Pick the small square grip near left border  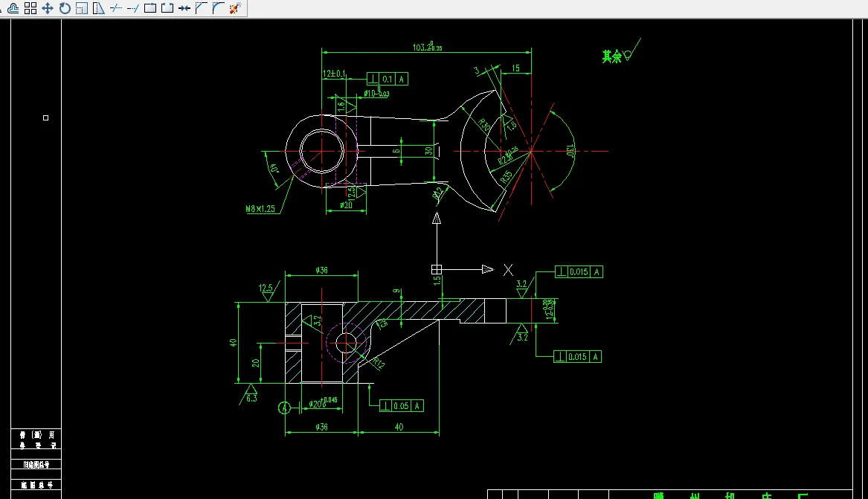pos(46,117)
